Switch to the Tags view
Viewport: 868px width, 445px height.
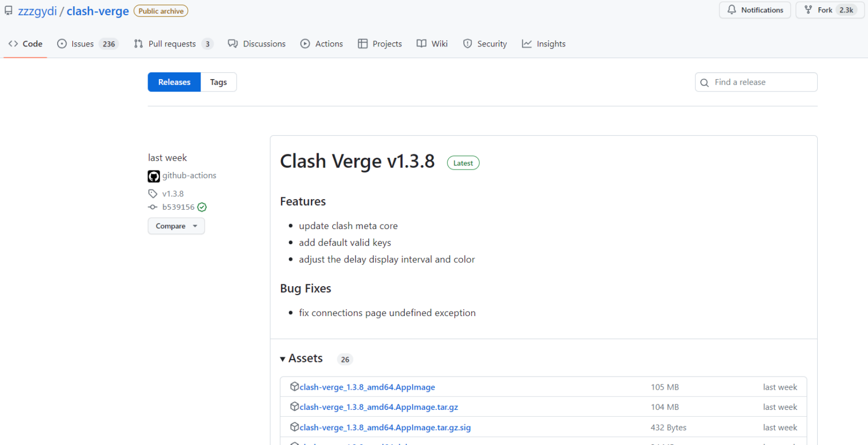(x=218, y=83)
